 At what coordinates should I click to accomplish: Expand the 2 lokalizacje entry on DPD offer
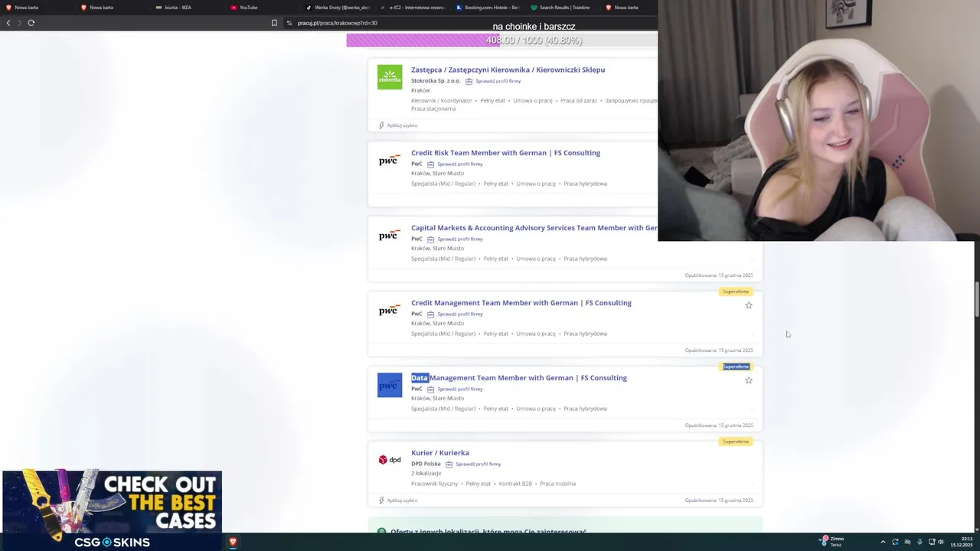[426, 473]
